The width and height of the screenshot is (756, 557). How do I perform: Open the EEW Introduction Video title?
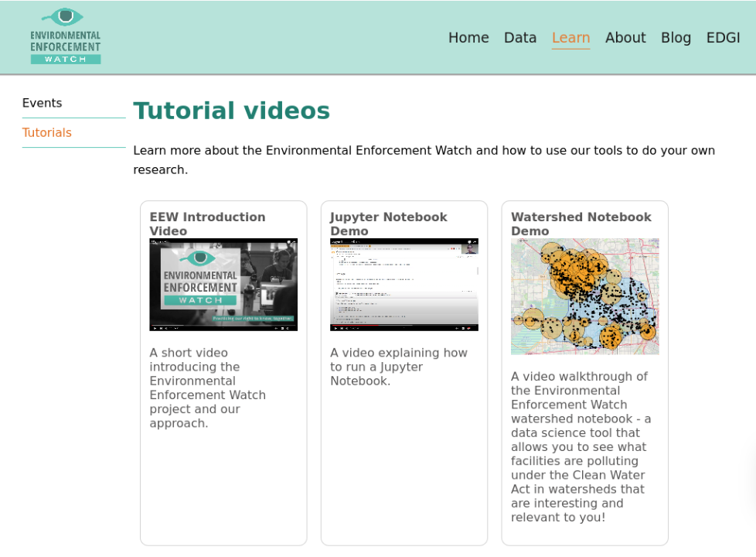[207, 224]
